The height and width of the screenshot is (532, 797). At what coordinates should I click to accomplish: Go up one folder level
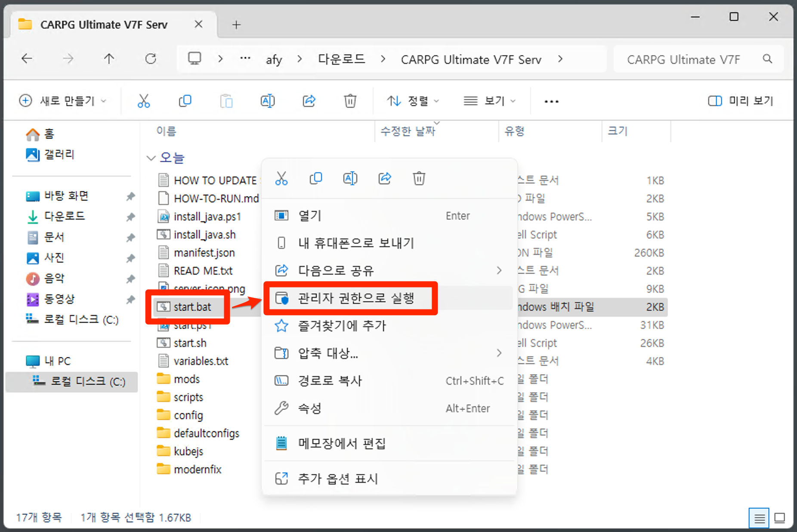[109, 59]
